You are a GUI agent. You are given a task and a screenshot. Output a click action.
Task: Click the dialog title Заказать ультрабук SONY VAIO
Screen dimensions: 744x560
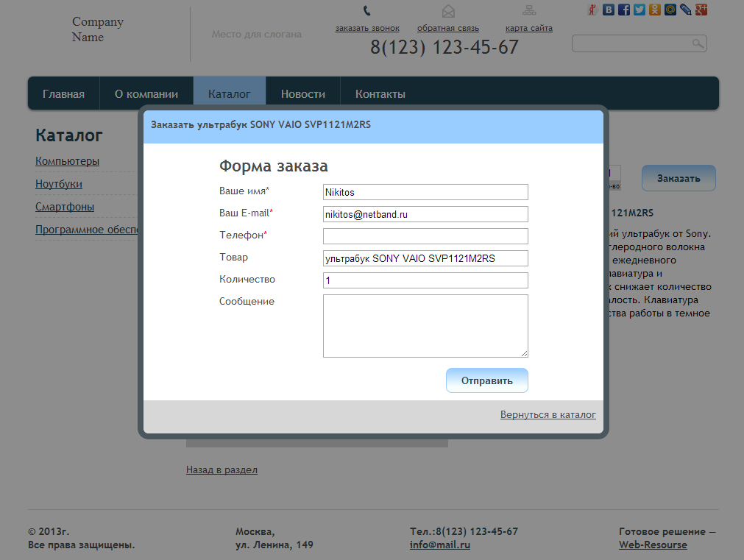coord(261,125)
